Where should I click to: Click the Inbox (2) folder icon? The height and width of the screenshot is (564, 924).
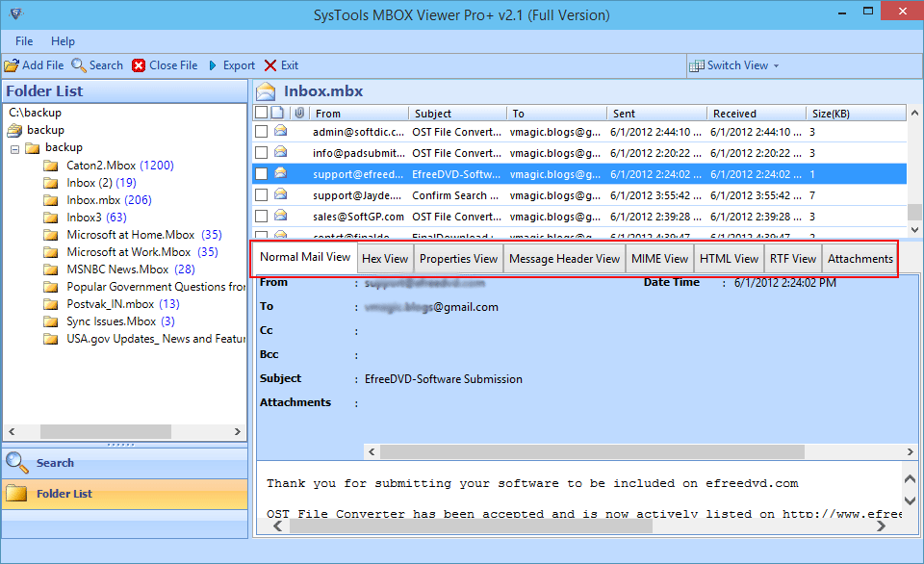pos(51,183)
